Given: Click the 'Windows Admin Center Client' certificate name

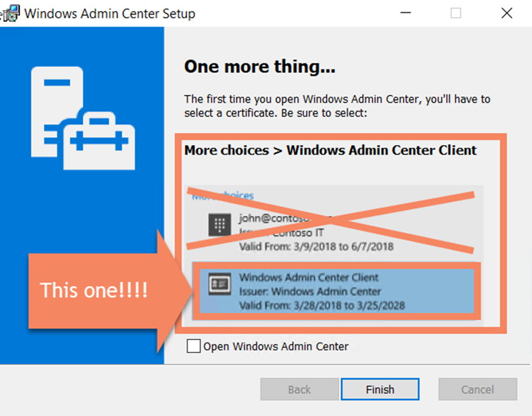Looking at the screenshot, I should 308,277.
